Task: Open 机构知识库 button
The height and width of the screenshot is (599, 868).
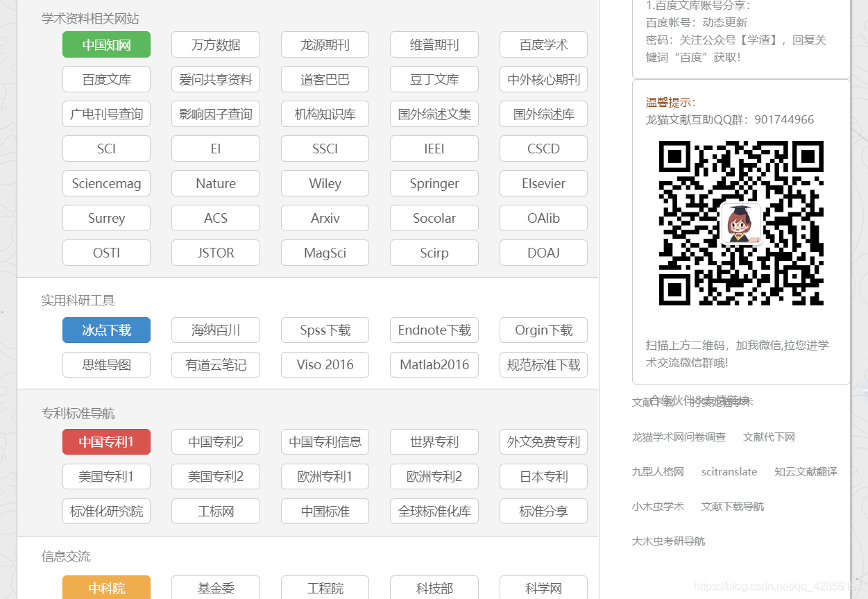Action: [x=325, y=114]
